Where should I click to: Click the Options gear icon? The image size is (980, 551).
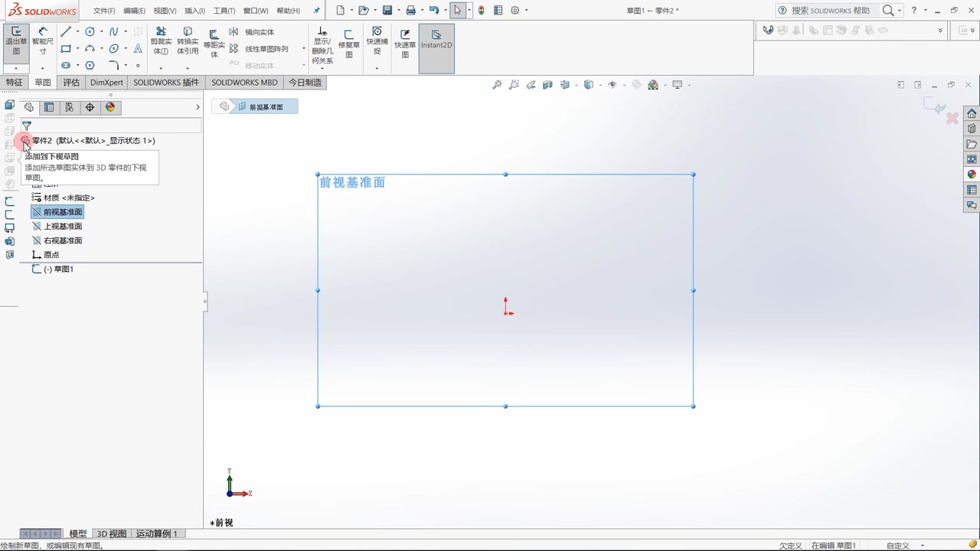pyautogui.click(x=515, y=10)
